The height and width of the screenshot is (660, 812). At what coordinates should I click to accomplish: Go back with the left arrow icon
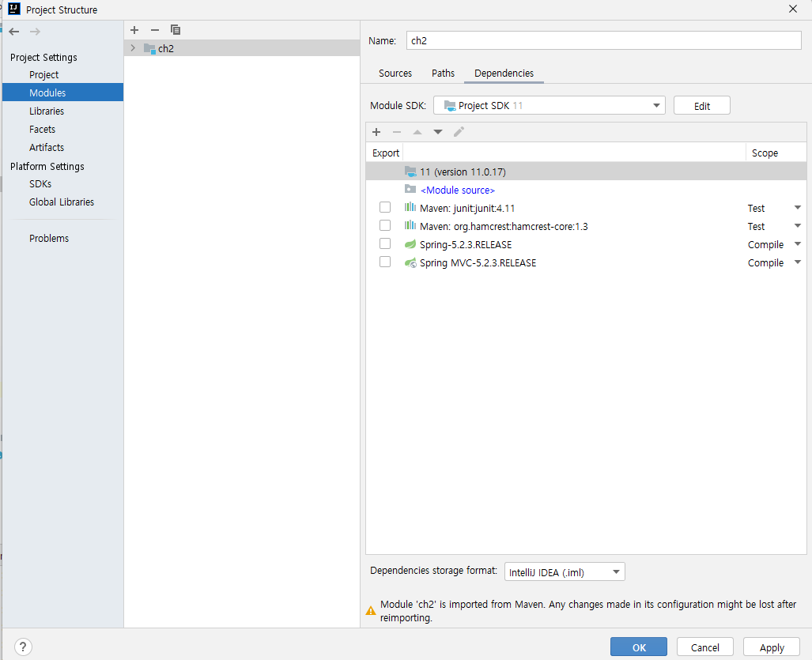coord(14,32)
